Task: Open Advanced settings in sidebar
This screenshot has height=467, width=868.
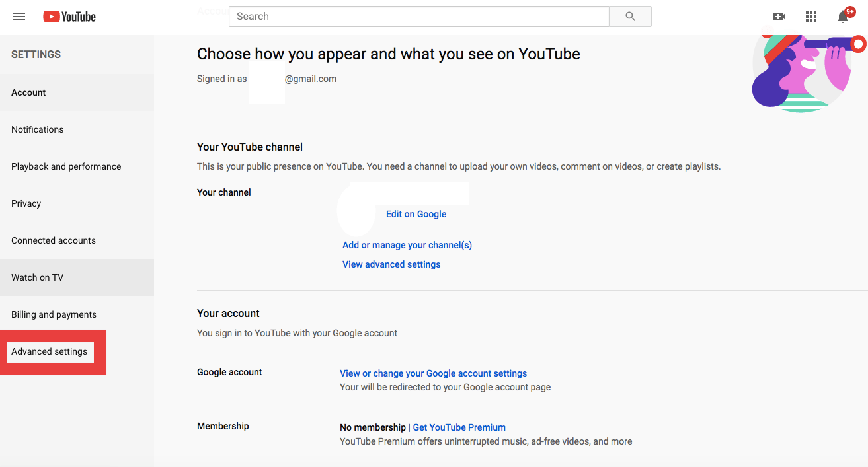Action: [x=50, y=351]
